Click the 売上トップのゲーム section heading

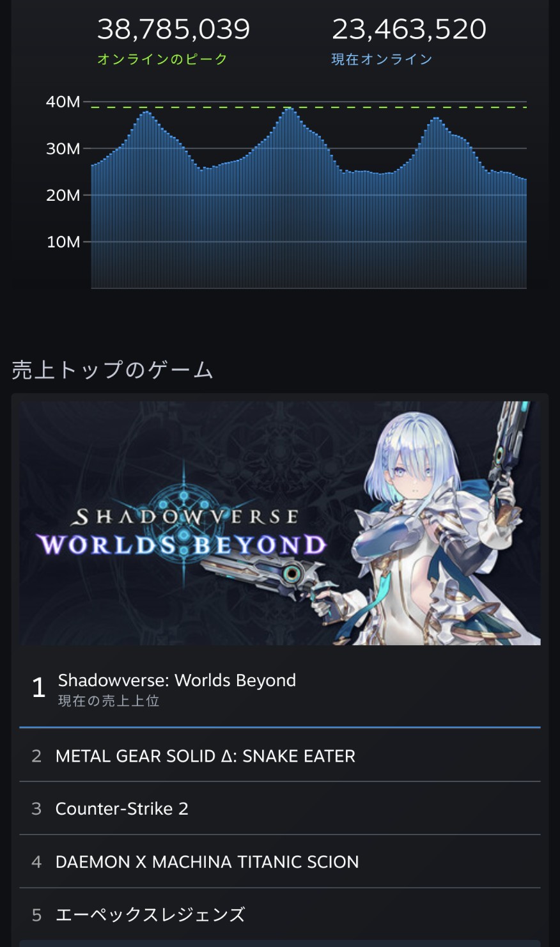(113, 370)
